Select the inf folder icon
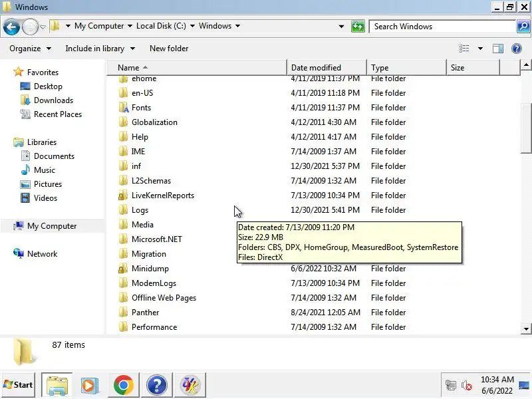 click(123, 166)
